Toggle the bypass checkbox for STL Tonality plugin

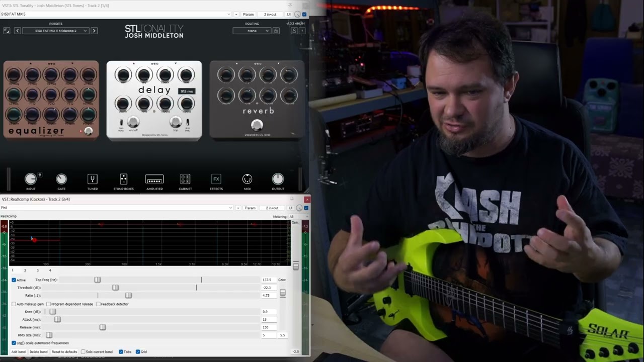point(304,15)
